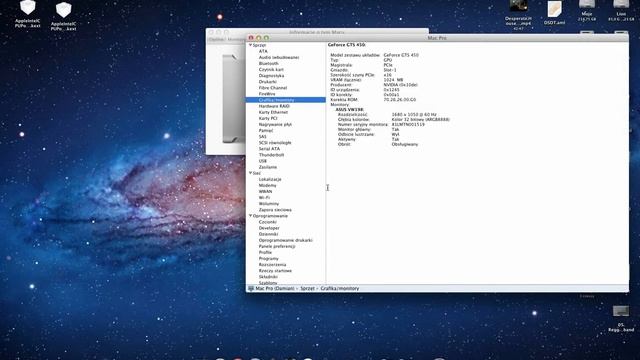
Task: Select Oprogramowanie drukarki entry
Action: click(x=285, y=240)
